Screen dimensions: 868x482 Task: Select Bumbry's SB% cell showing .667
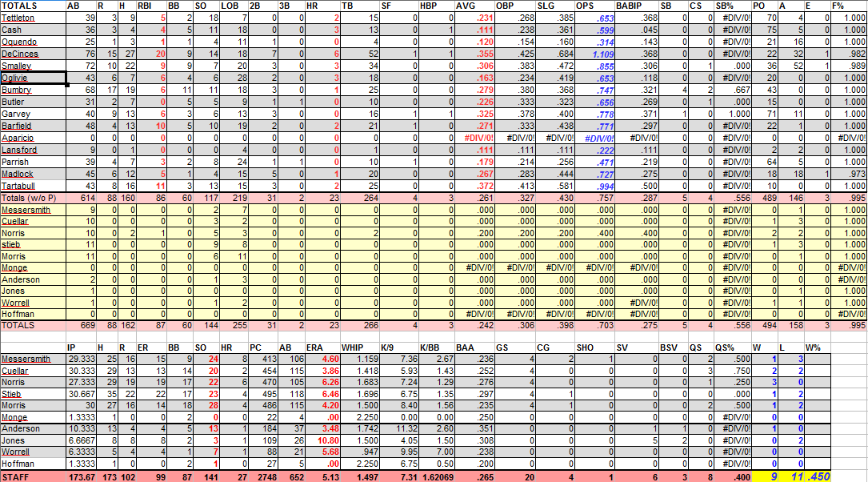click(732, 90)
